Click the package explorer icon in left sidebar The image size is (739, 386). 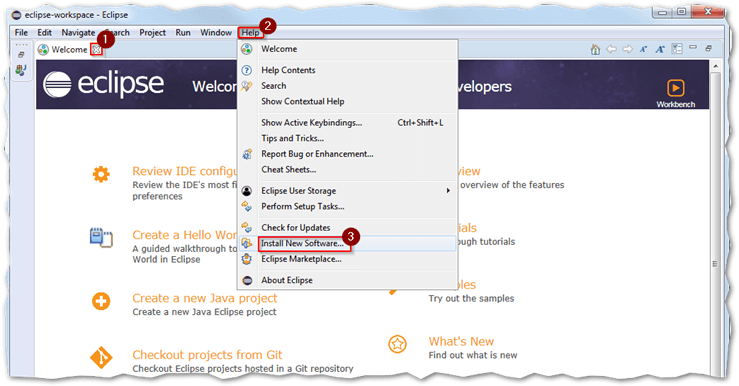[21, 70]
